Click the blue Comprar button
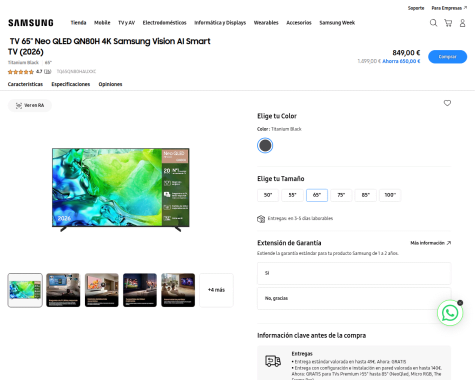The height and width of the screenshot is (380, 475). (x=447, y=57)
